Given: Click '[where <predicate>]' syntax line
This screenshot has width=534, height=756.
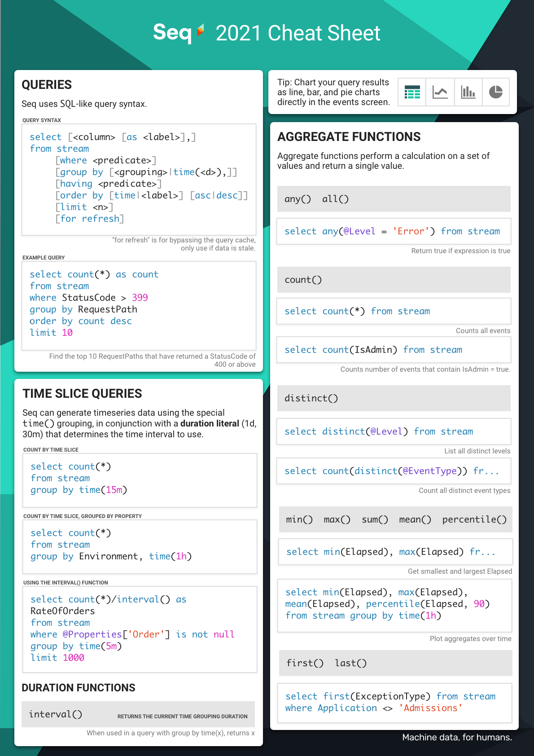Looking at the screenshot, I should 106,160.
